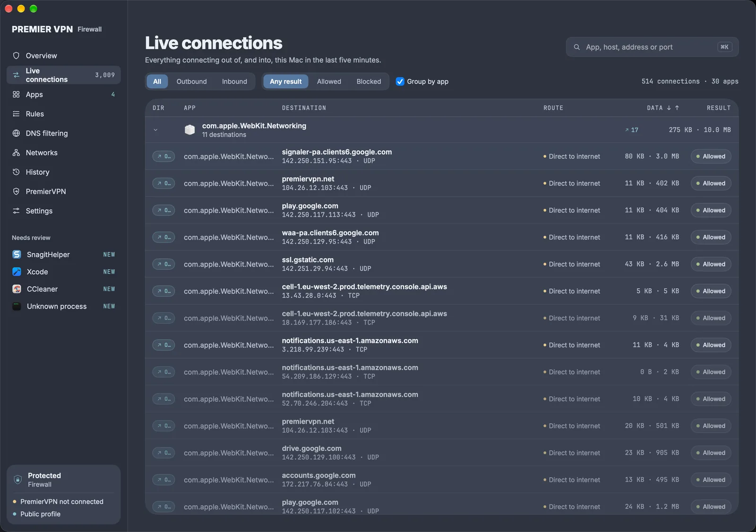
Task: Click the SnagitHelper app icon
Action: point(17,255)
